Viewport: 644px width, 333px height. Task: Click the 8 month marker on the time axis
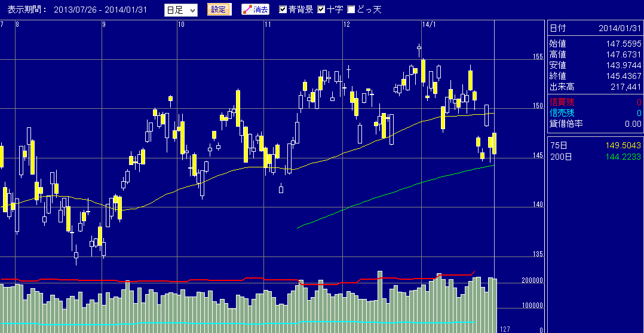(17, 25)
